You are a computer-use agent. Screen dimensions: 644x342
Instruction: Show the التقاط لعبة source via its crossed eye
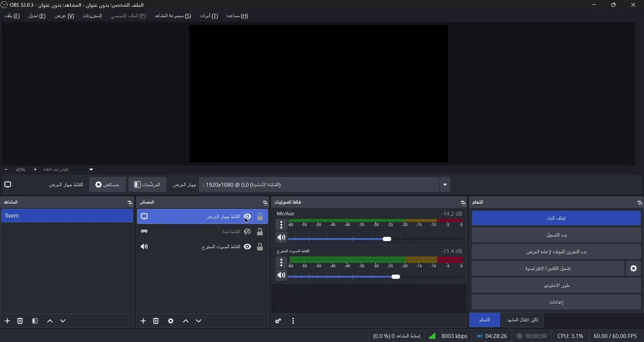click(x=247, y=232)
